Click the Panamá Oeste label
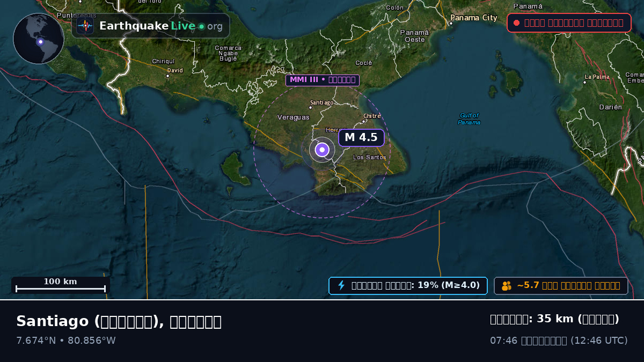Screen dimensions: 644x362 (x=414, y=35)
